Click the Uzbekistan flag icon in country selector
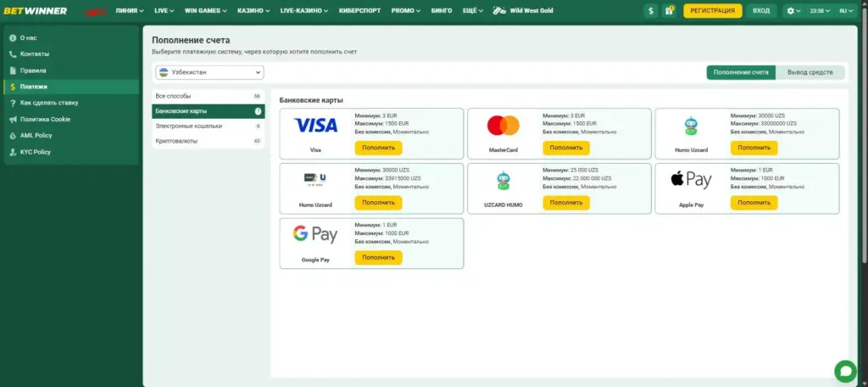This screenshot has width=868, height=387. [x=164, y=73]
